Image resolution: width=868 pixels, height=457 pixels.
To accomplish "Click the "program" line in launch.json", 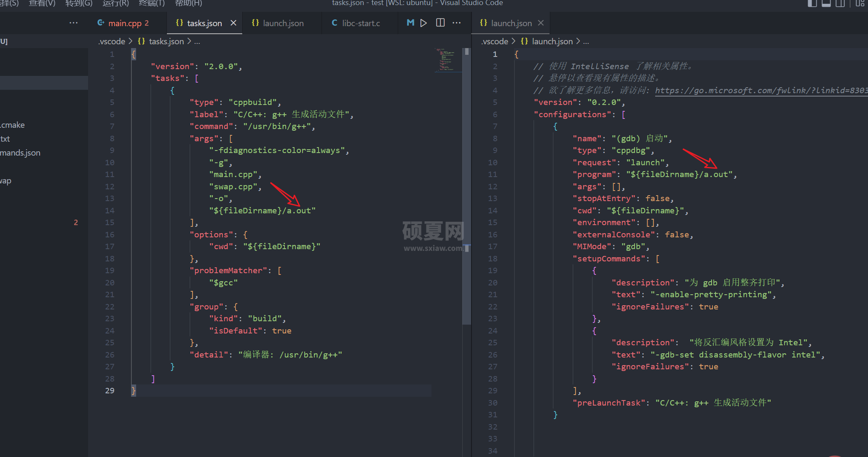I will pyautogui.click(x=654, y=174).
